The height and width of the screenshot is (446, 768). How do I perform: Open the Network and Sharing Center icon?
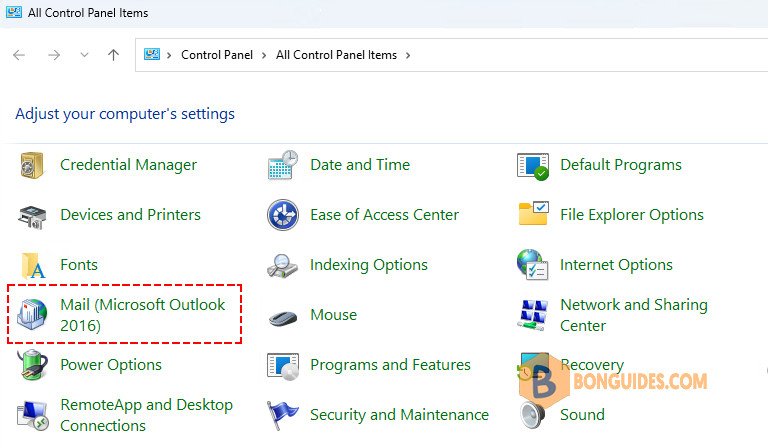(532, 315)
